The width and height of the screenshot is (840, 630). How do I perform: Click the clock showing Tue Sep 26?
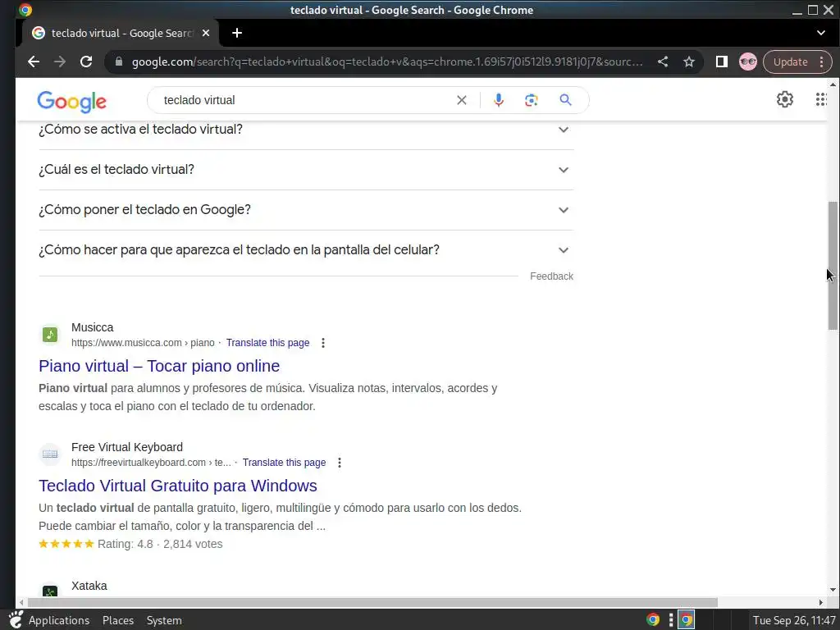794,620
